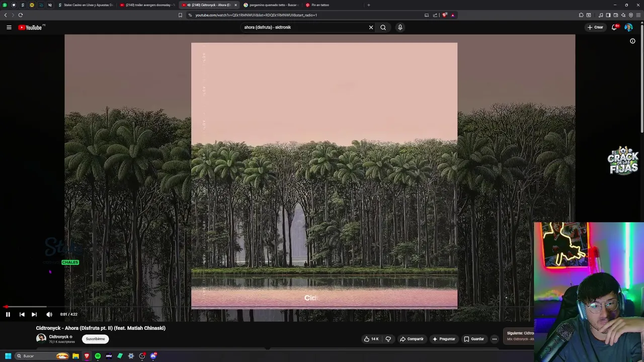Save video with Guardar button
Viewport: 644px width, 362px height.
[x=474, y=339]
